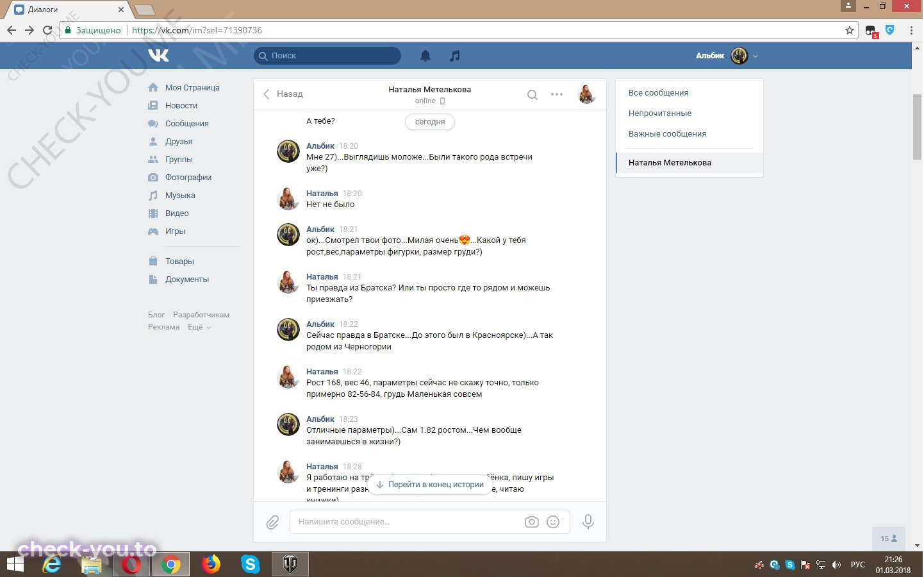
Task: Follow the Разработчикам footer link
Action: (201, 315)
